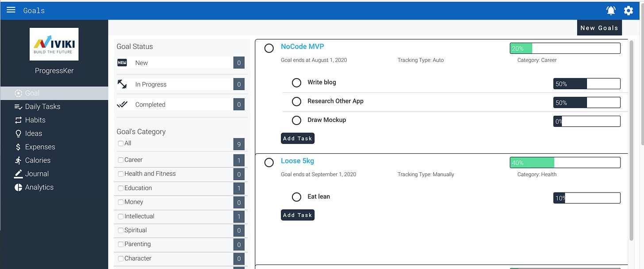This screenshot has height=269, width=644.
Task: Open settings gear icon
Action: pos(629,10)
